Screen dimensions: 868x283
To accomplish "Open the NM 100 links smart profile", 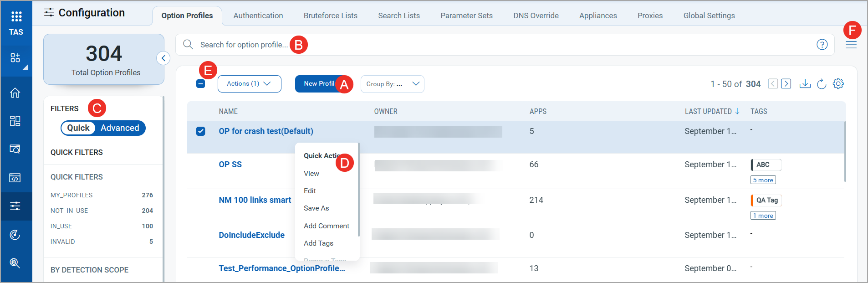I will click(255, 200).
